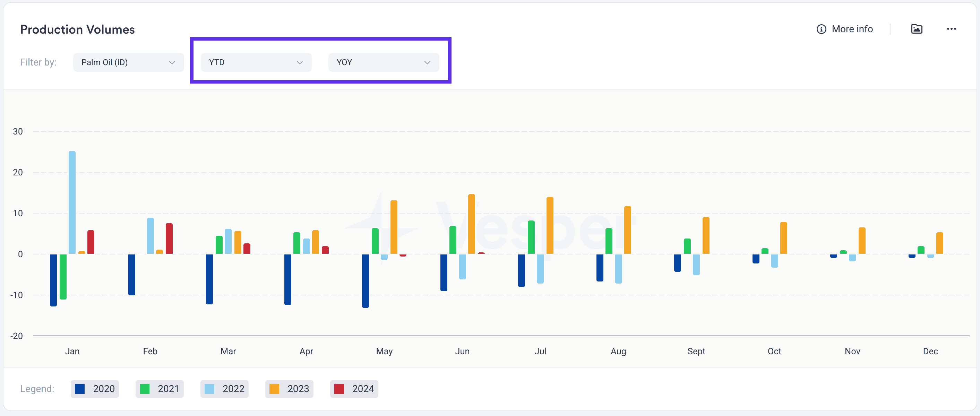Toggle the 2020 series in legend
980x416 pixels.
[x=95, y=389]
